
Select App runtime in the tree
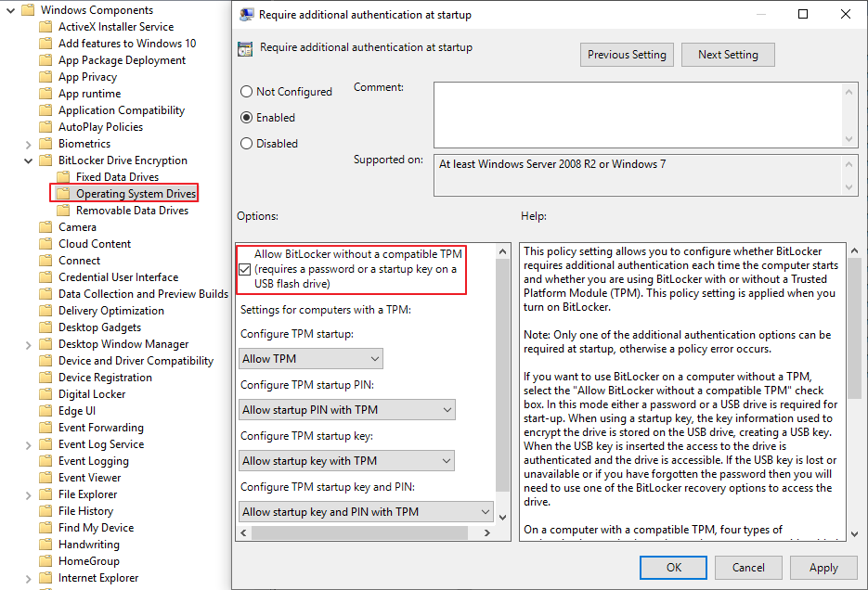pyautogui.click(x=90, y=94)
